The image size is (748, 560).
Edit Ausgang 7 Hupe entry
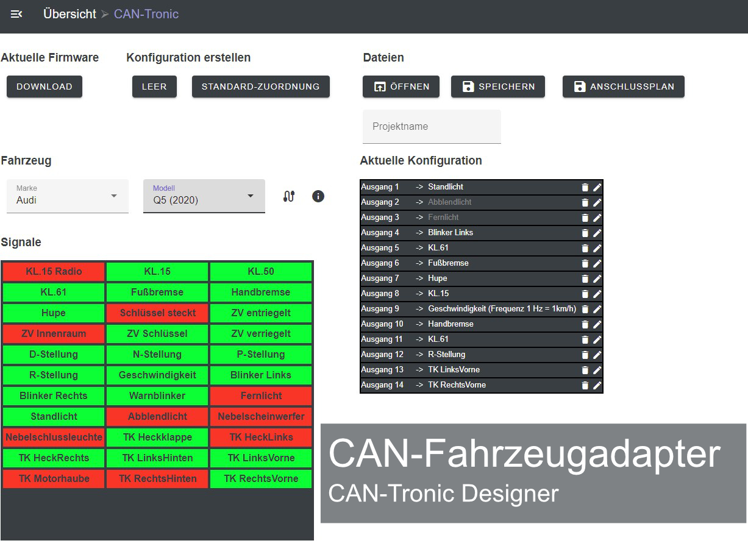point(597,278)
